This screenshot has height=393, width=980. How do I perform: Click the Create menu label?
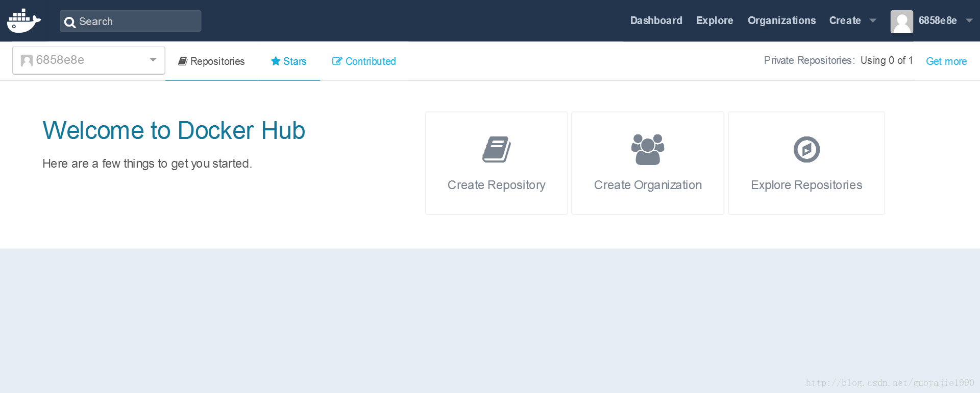845,20
